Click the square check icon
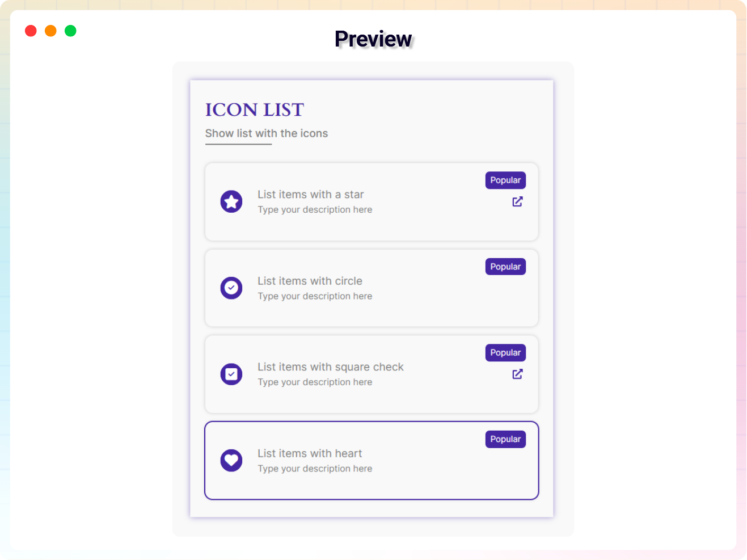The height and width of the screenshot is (560, 747). 231,374
